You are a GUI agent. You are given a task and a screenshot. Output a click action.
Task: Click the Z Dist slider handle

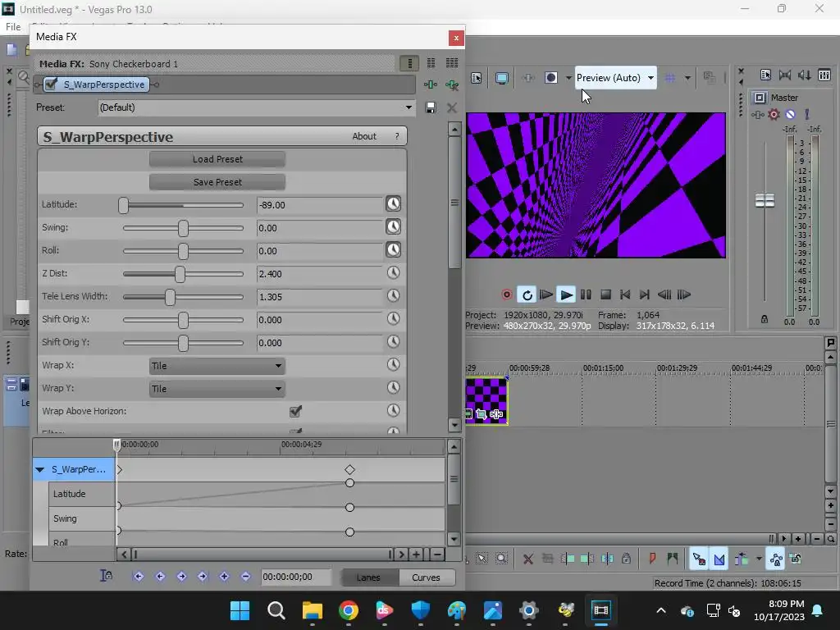(180, 274)
